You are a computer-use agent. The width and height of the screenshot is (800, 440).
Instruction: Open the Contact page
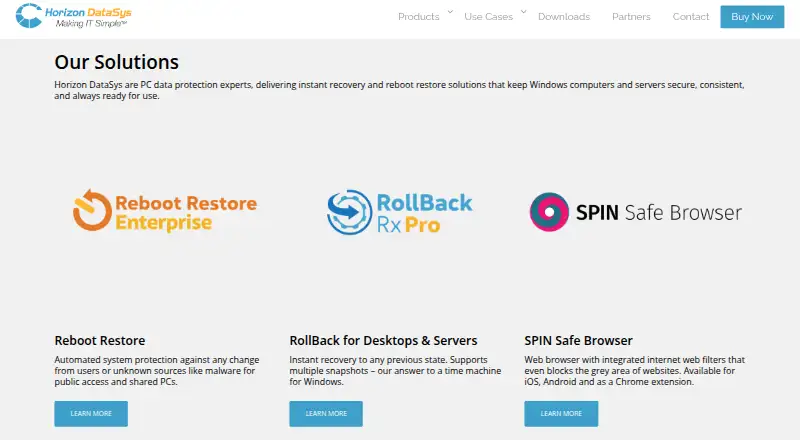[691, 17]
